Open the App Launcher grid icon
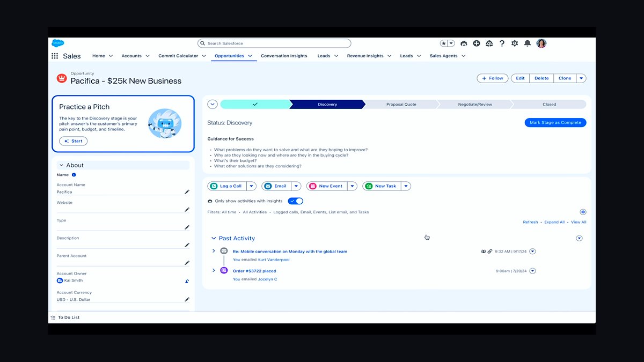Screen dimensions: 644x362 [x=55, y=56]
